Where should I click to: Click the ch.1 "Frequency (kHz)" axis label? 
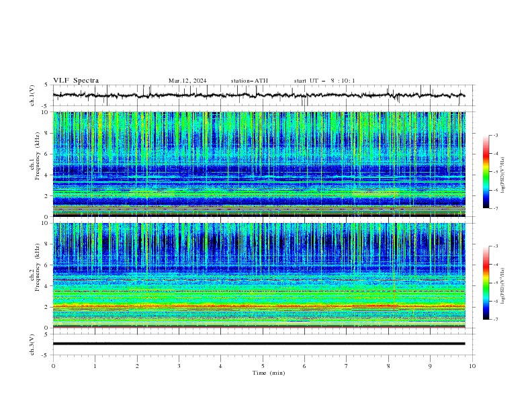(37, 156)
